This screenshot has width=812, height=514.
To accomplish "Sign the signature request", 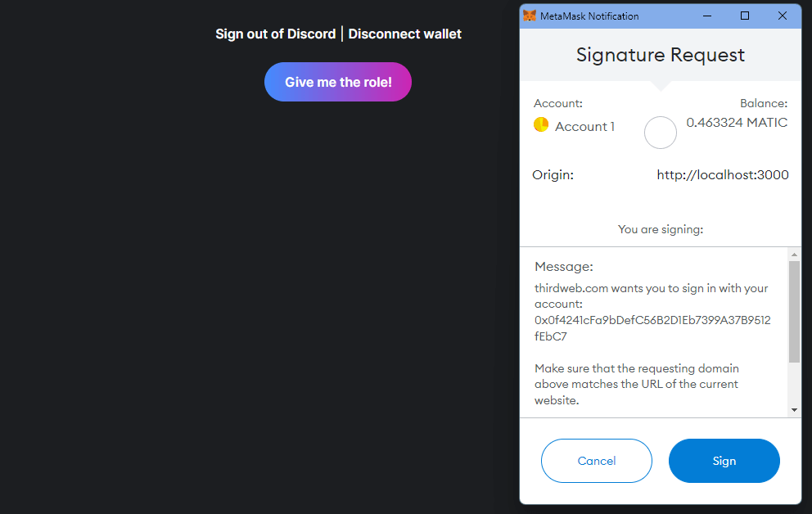I will (724, 461).
